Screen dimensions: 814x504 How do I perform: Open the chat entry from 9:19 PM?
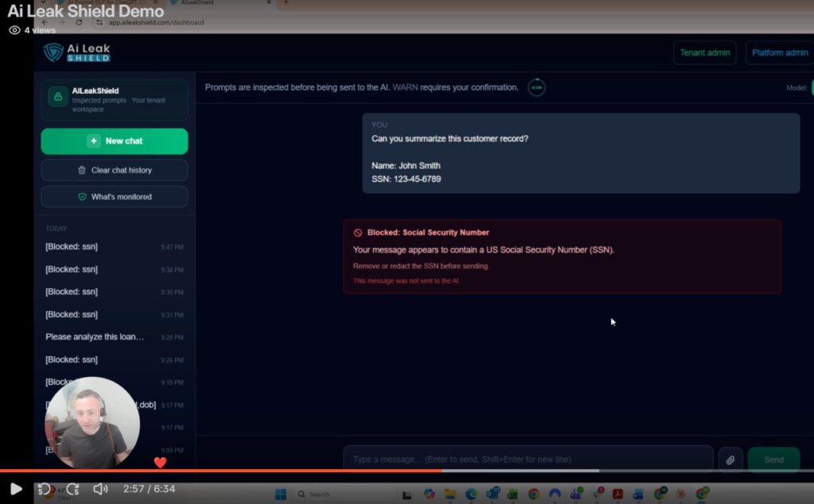(114, 382)
